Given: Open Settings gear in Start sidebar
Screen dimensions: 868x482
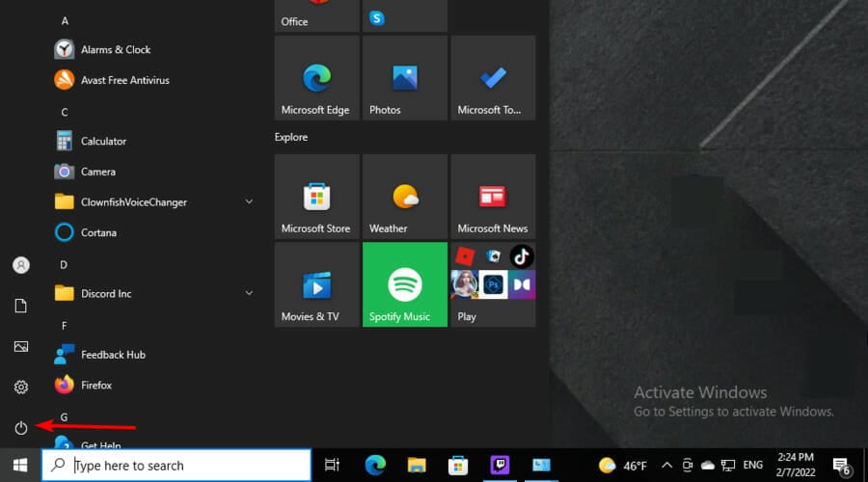Looking at the screenshot, I should (x=20, y=387).
